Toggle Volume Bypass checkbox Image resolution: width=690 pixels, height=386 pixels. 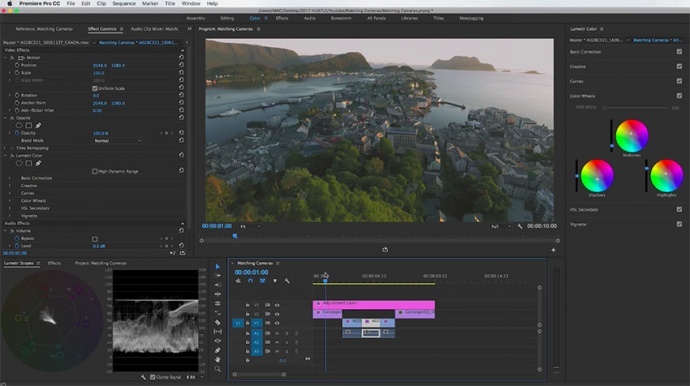95,239
